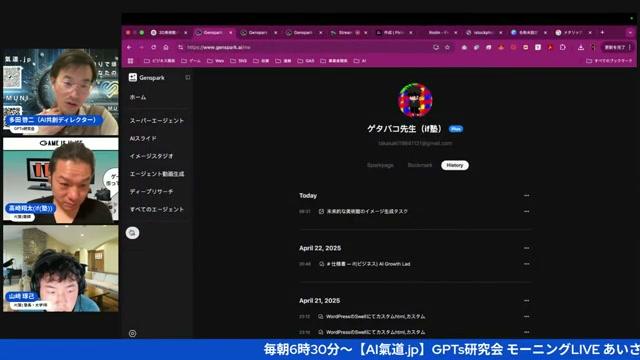Click the browser forward arrow
Image resolution: width=640 pixels, height=360 pixels.
141,47
